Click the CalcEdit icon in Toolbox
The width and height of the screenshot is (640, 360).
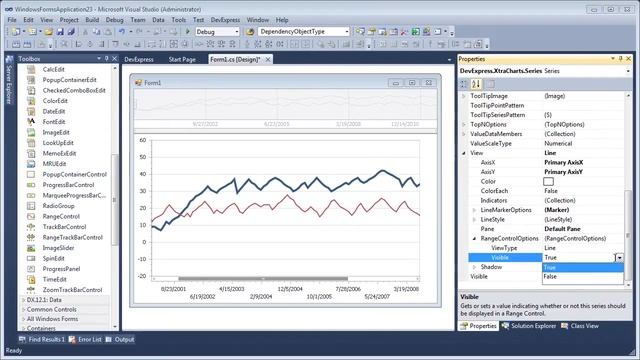click(31, 69)
